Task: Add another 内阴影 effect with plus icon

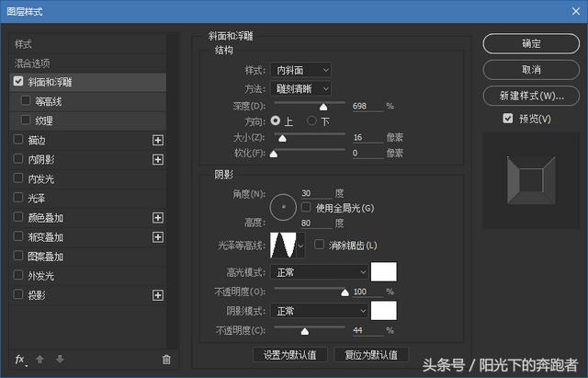Action: click(x=158, y=159)
